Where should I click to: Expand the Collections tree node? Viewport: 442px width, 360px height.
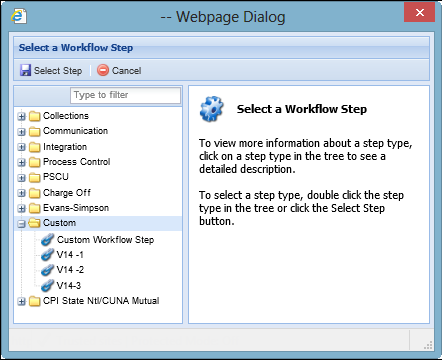(x=22, y=116)
